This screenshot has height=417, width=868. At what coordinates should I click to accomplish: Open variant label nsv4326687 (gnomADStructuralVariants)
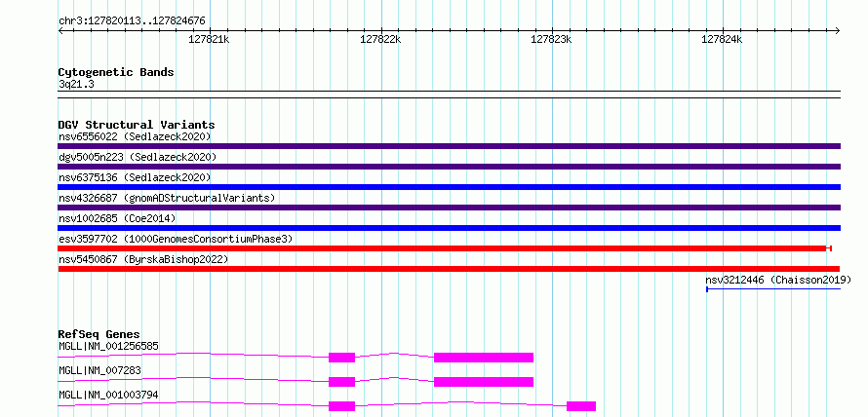[167, 198]
